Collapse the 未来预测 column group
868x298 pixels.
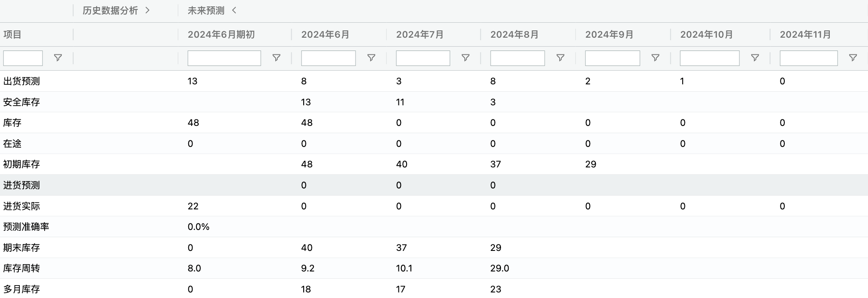[234, 10]
